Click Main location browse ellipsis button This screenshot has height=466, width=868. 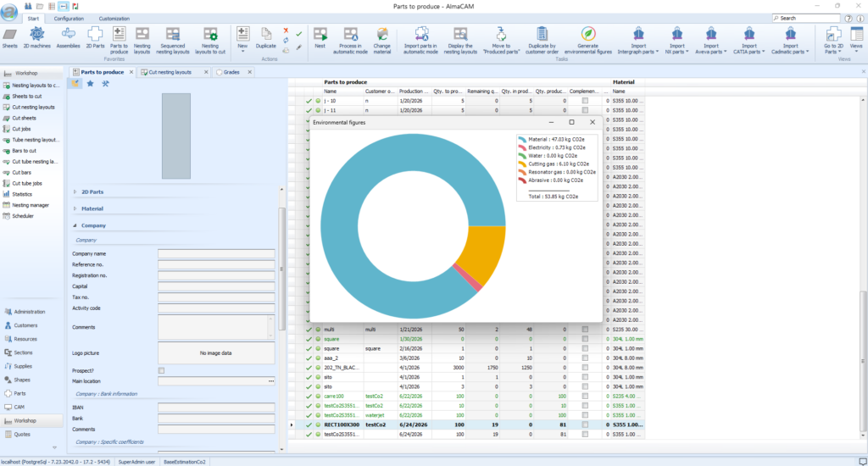[271, 381]
